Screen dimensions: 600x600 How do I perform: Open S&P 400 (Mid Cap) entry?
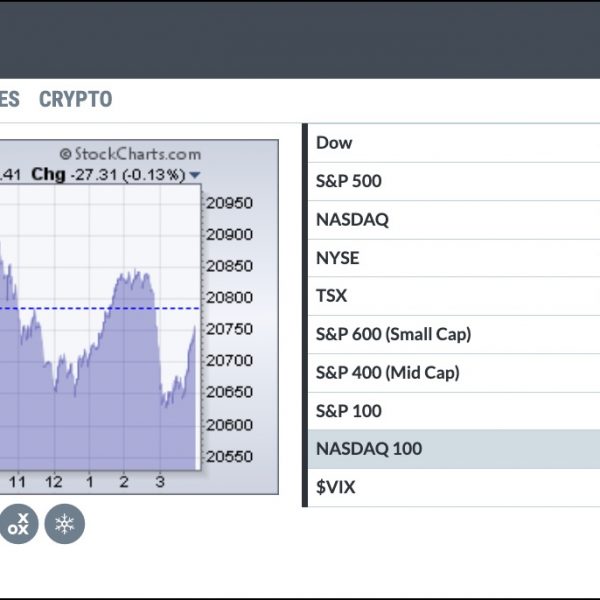454,373
